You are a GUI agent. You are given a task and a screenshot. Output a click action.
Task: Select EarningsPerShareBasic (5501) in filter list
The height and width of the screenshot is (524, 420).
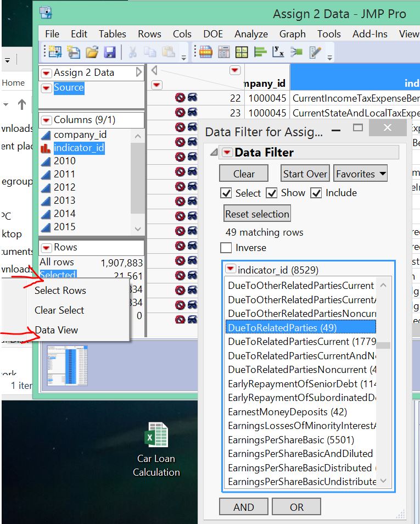[291, 440]
